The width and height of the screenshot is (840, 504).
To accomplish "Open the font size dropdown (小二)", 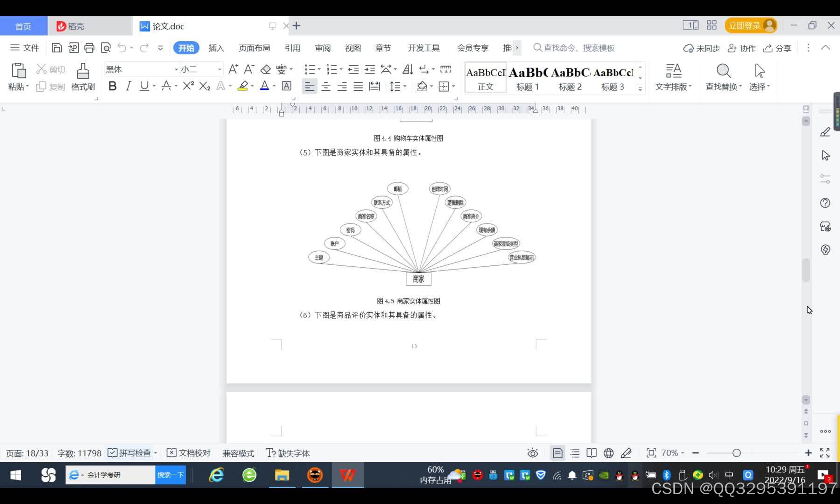I will click(219, 69).
